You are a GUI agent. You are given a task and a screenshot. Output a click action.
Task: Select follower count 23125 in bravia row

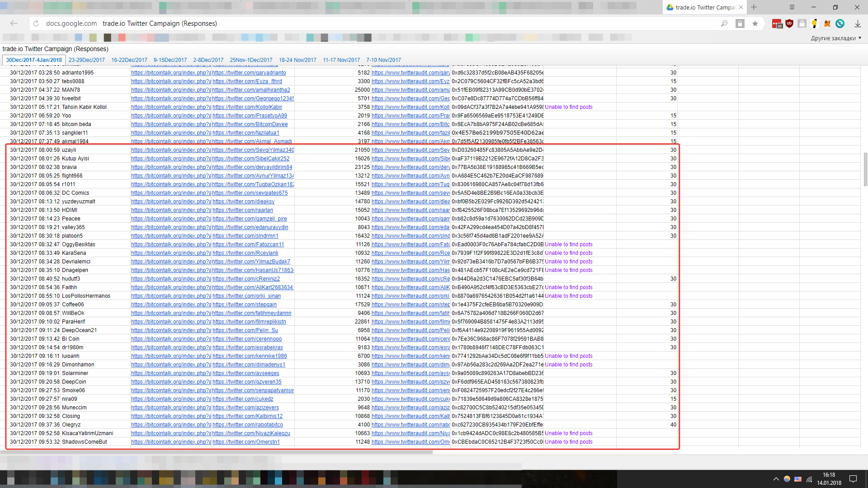pyautogui.click(x=362, y=167)
